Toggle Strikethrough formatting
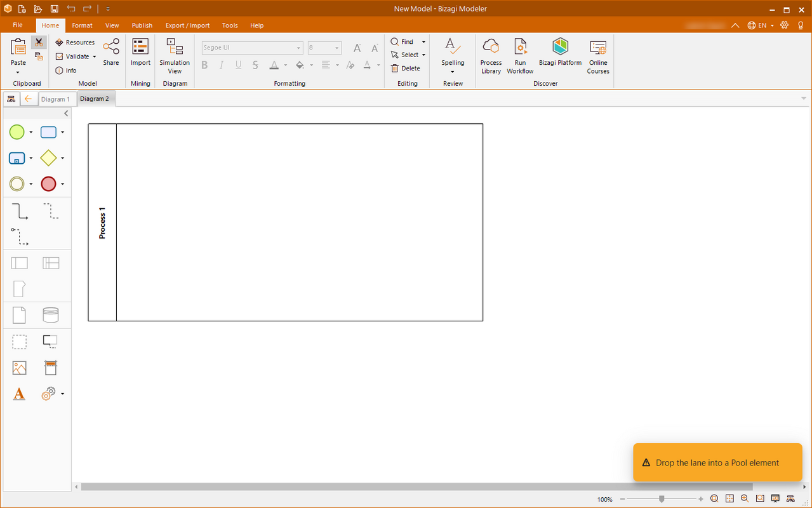This screenshot has width=812, height=508. pos(255,65)
